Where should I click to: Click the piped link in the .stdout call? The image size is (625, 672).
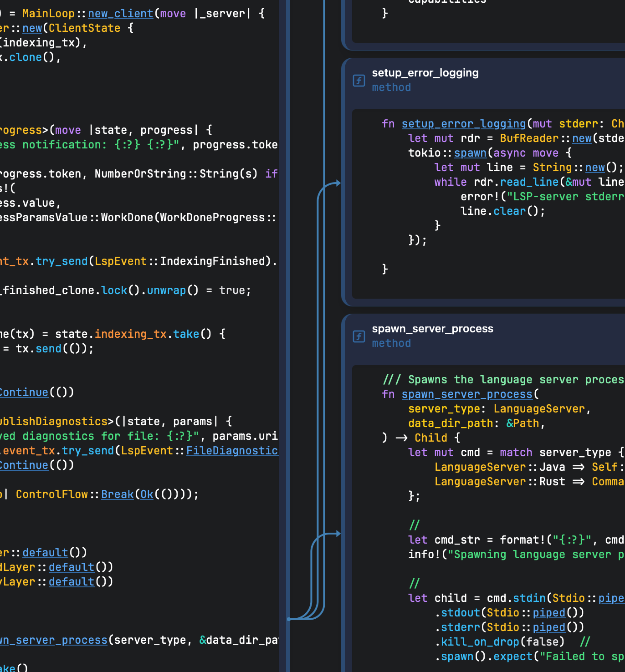pos(549,613)
